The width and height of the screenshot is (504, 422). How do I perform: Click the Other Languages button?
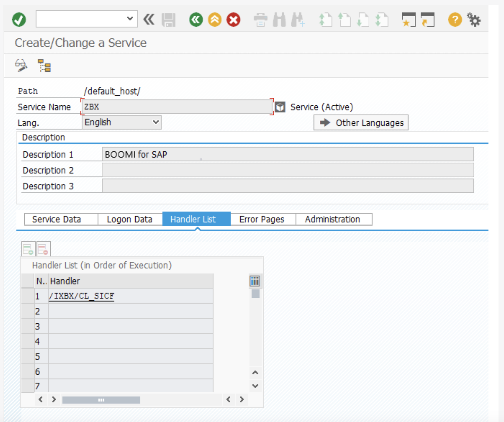point(361,123)
